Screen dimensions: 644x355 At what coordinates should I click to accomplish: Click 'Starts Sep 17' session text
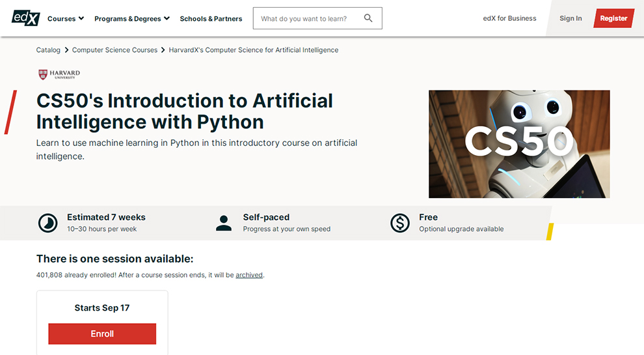(x=102, y=307)
